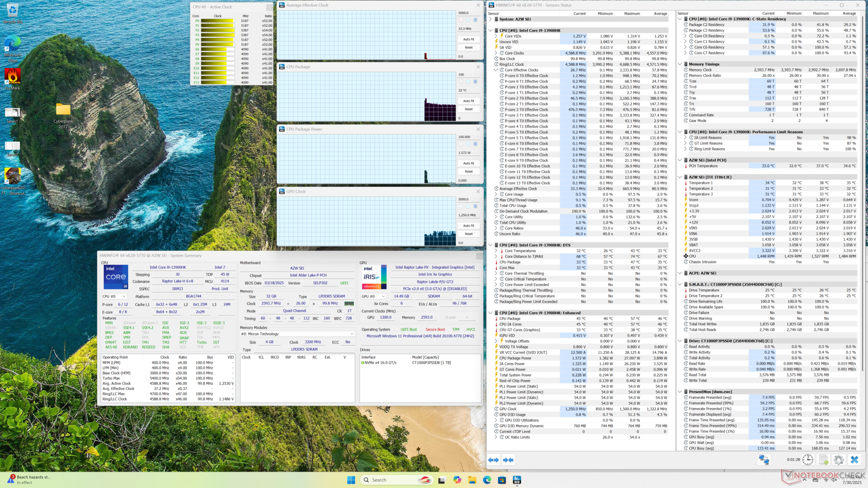Click the collapse-columns arrows icon in Sensors Status
Viewport: 868px width, 488px height.
click(x=508, y=460)
